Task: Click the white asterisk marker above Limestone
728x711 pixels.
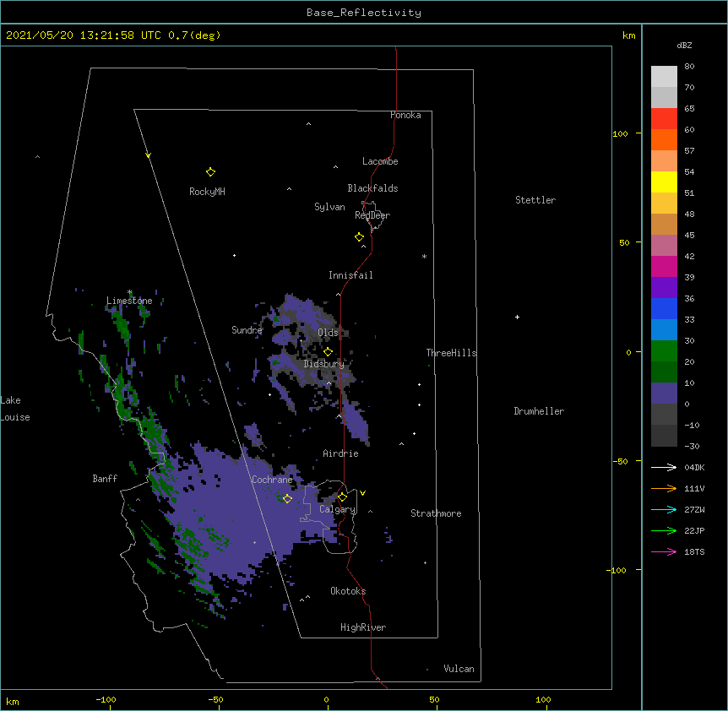Action: point(129,292)
